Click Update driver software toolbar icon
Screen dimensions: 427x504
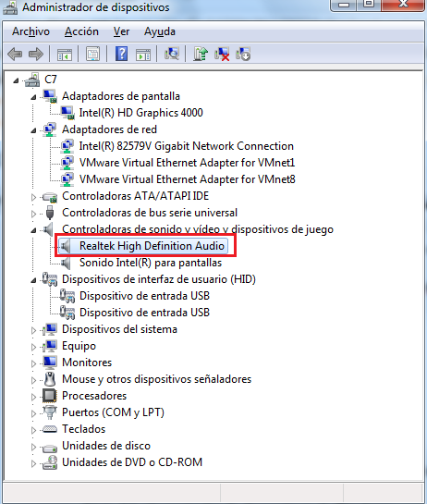201,54
